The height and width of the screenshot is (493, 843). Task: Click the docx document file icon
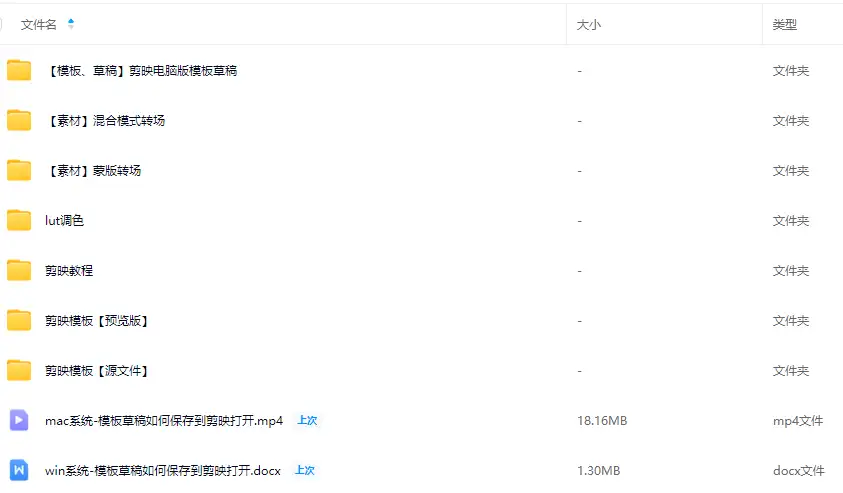click(19, 470)
